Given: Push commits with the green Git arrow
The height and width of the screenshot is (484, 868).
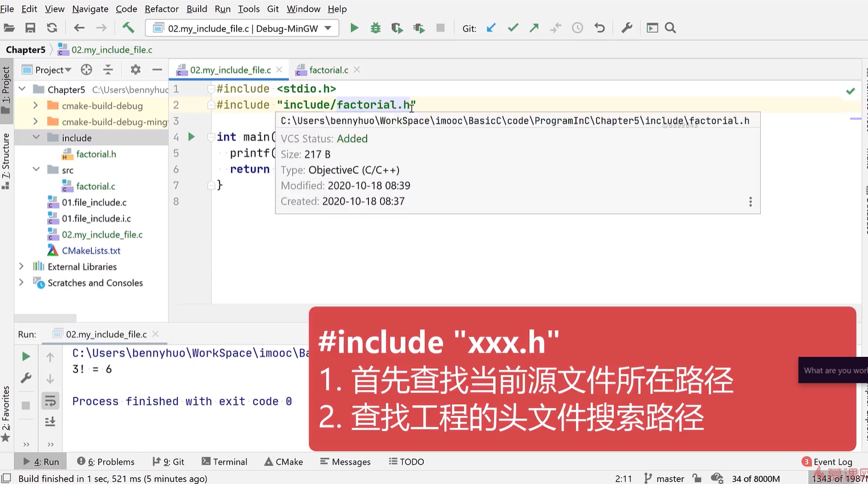Looking at the screenshot, I should (x=534, y=28).
